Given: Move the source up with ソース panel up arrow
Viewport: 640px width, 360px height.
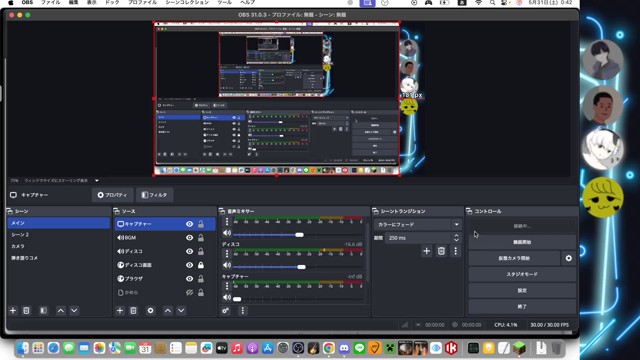Looking at the screenshot, I should tap(168, 311).
